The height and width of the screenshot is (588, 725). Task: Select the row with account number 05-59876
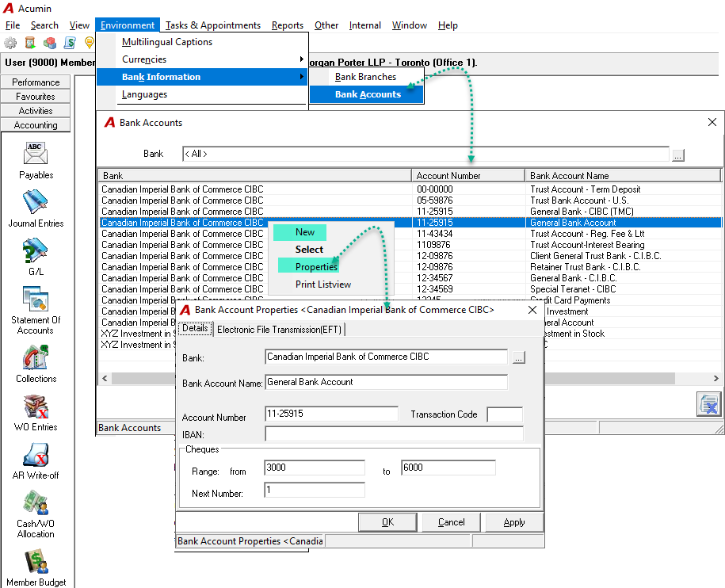[x=410, y=200]
